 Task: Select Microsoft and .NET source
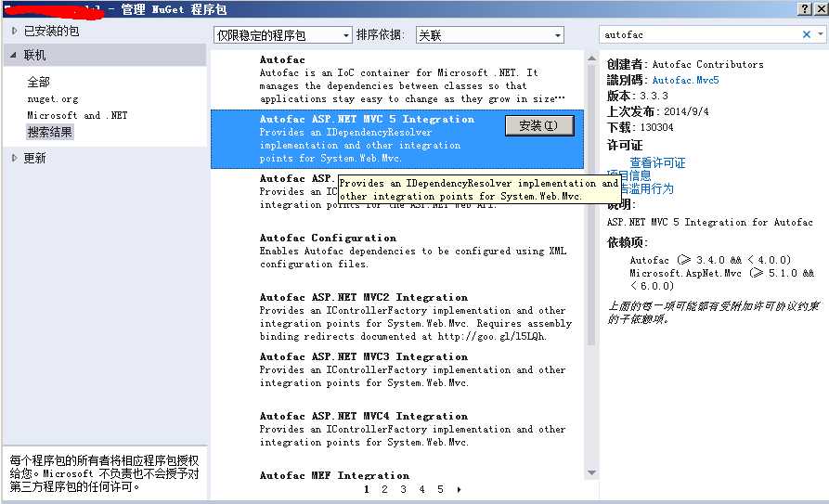point(77,115)
